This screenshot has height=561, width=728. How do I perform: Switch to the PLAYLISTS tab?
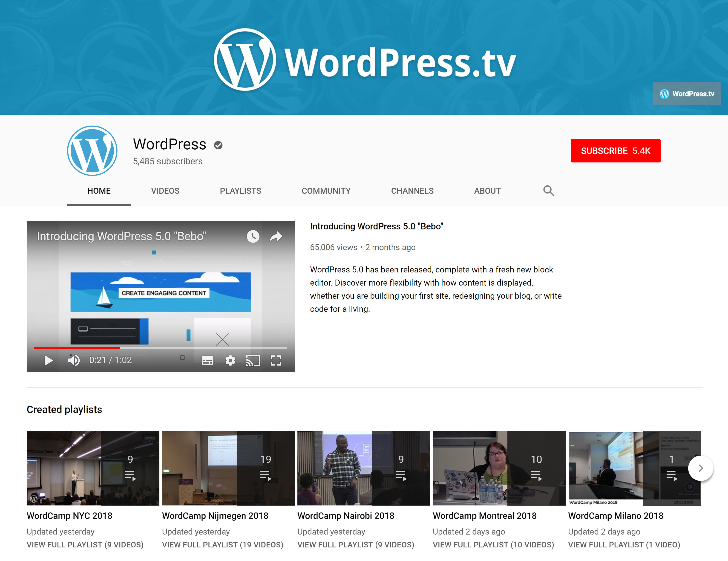click(240, 191)
